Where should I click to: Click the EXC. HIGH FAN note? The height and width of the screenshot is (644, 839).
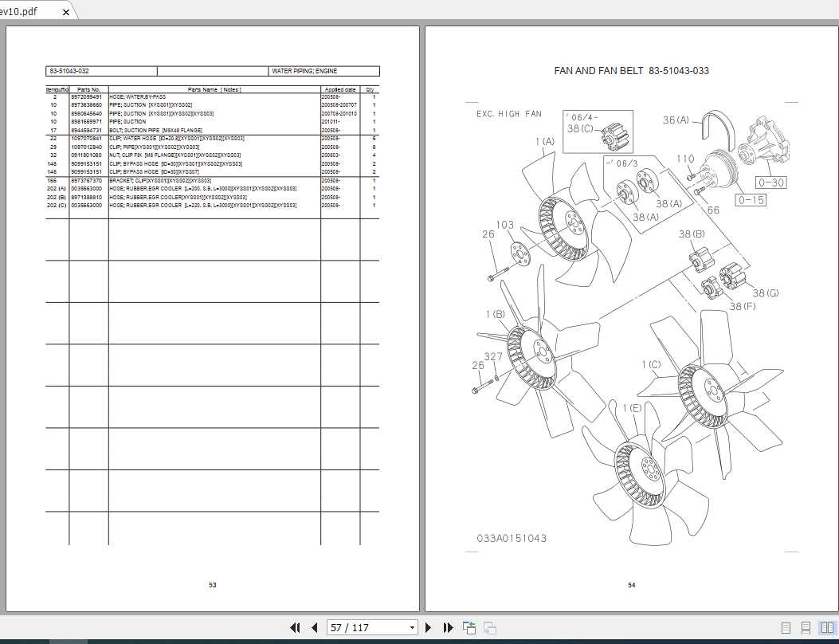click(x=509, y=114)
